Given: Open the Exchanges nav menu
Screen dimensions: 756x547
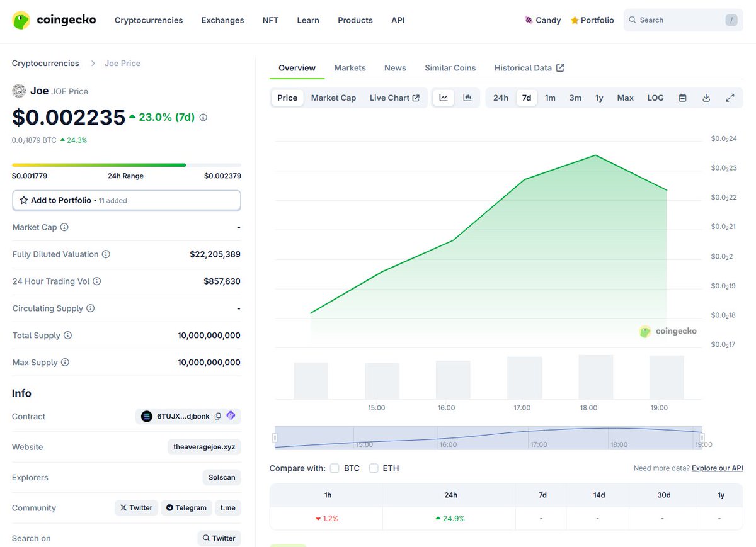Looking at the screenshot, I should click(222, 20).
